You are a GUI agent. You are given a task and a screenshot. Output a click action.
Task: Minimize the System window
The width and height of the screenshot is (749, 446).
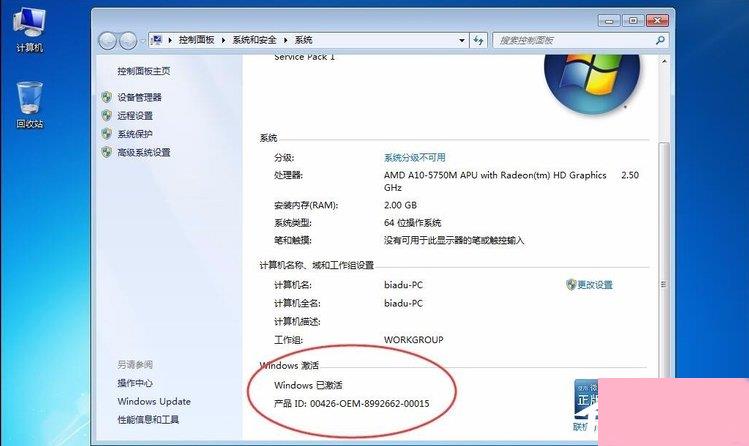pos(609,21)
